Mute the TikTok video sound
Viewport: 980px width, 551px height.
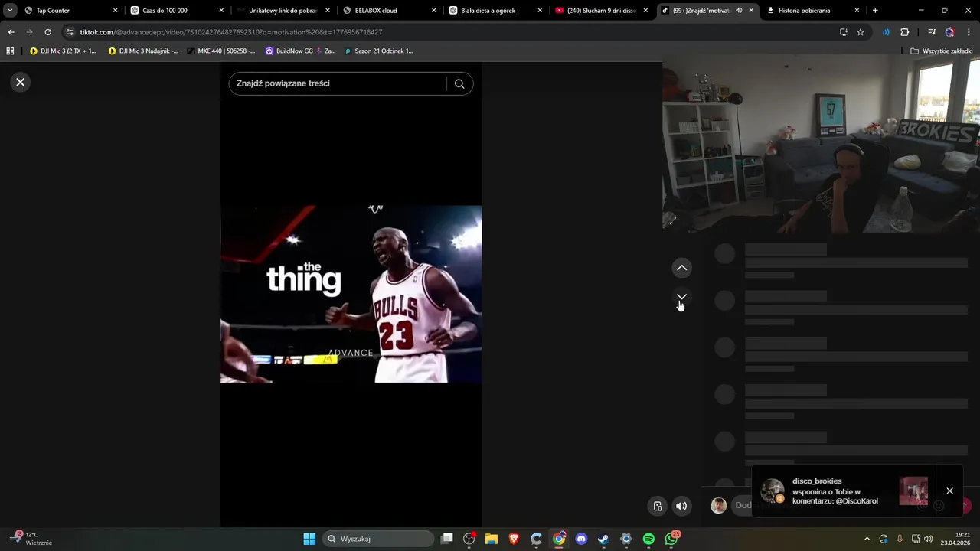(x=681, y=506)
